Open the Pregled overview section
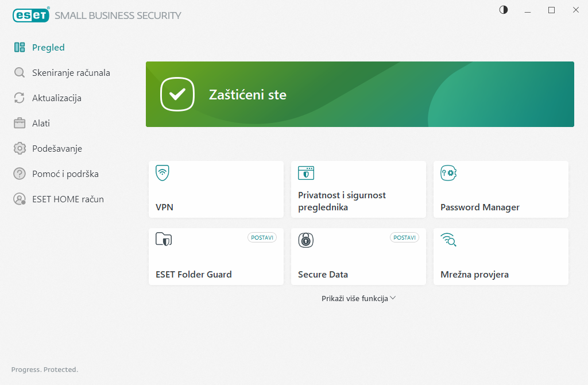This screenshot has width=588, height=385. 48,48
